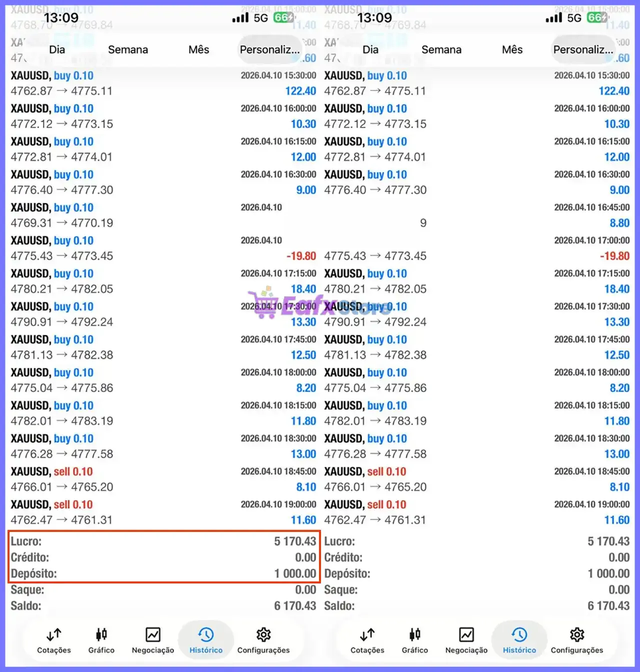Open right screen trade 4790.91 → 4792.24
The width and height of the screenshot is (640, 672).
375,322
